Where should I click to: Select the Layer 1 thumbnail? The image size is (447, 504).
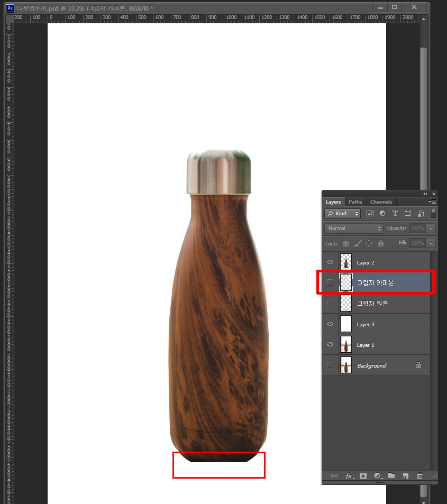346,345
